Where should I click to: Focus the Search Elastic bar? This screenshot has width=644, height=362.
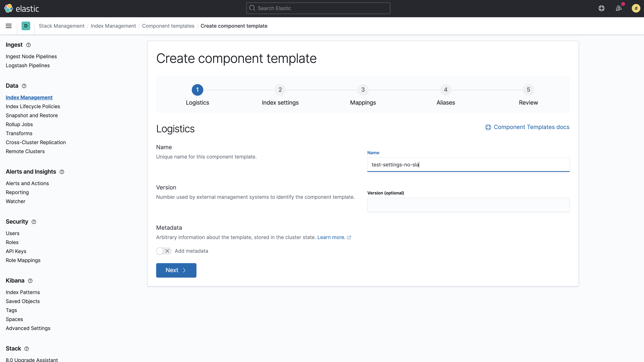click(318, 8)
